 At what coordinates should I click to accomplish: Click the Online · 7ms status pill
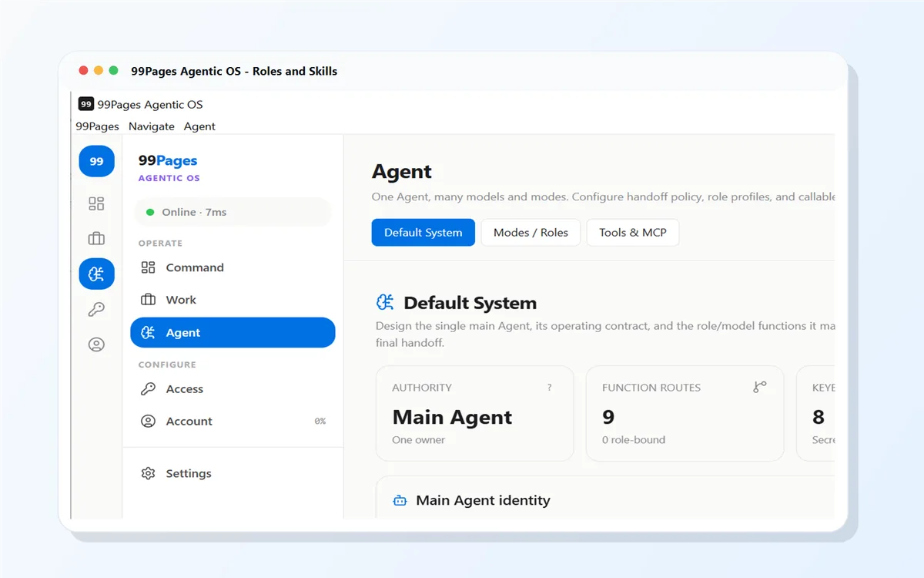233,212
